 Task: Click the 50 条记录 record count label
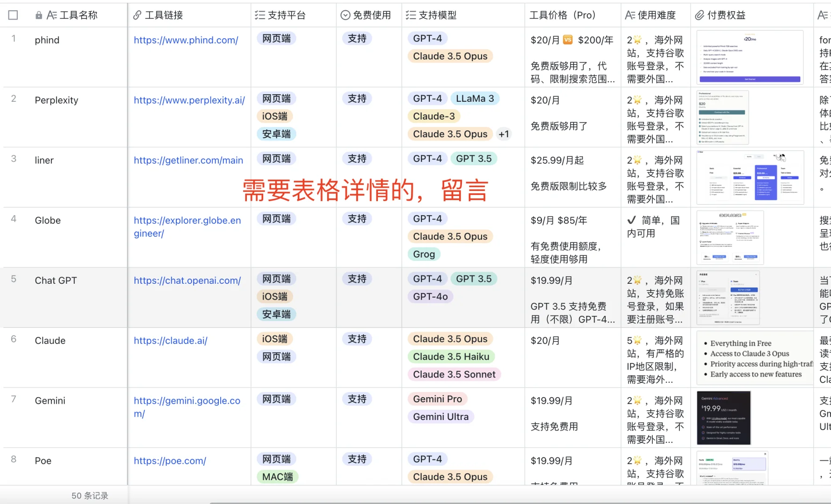click(90, 496)
